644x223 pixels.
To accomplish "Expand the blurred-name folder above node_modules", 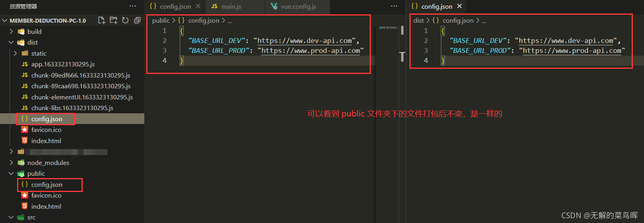I will (11, 151).
